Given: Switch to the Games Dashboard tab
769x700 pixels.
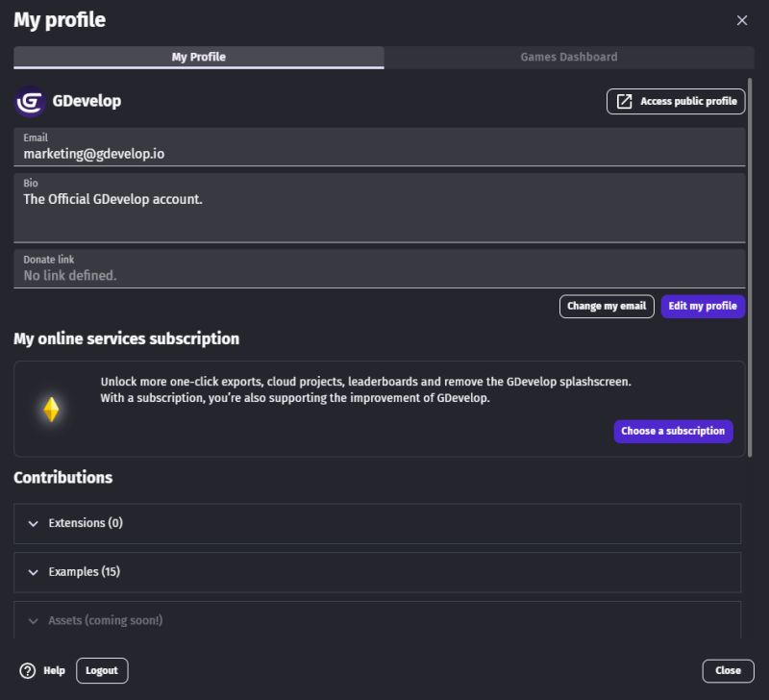Looking at the screenshot, I should tap(567, 57).
